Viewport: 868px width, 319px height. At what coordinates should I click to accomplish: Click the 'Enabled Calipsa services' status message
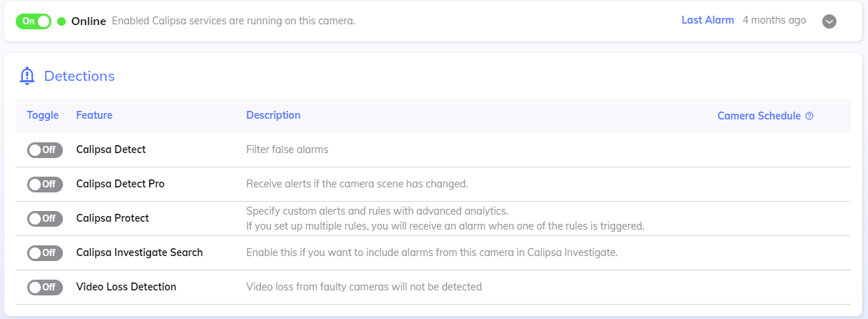point(234,21)
